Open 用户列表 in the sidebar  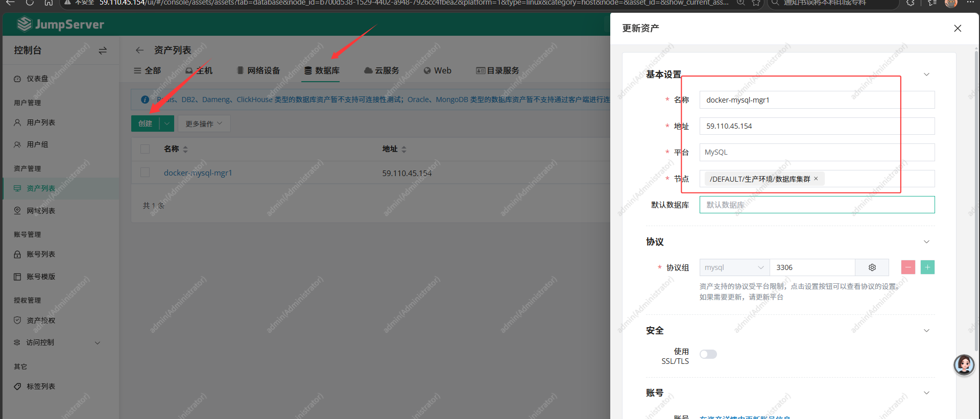(61, 122)
